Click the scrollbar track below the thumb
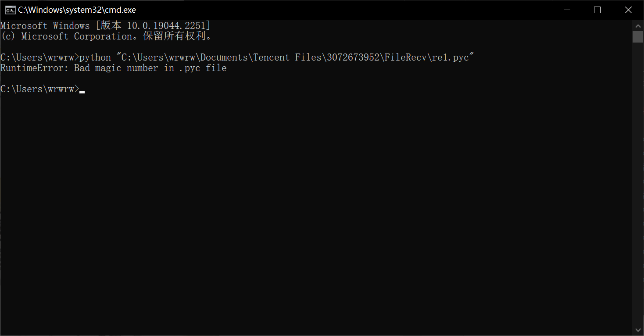This screenshot has width=644, height=336. 638,184
